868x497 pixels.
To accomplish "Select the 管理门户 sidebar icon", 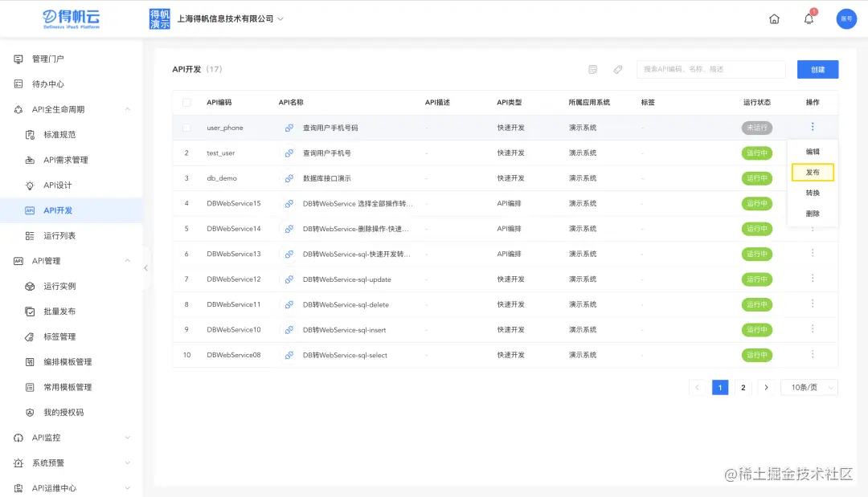I will (x=18, y=58).
